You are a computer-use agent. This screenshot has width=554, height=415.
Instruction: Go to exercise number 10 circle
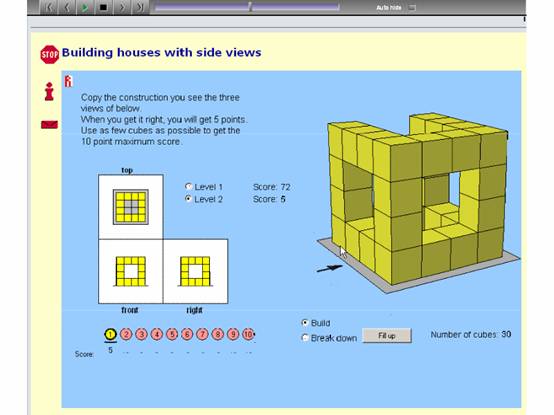(248, 334)
